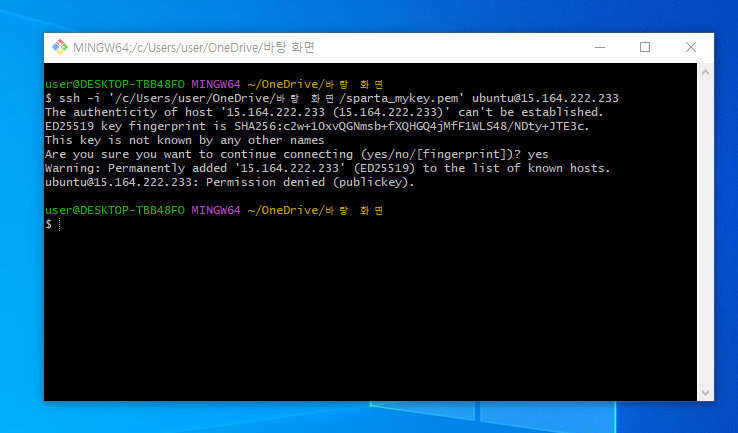This screenshot has width=738, height=433.
Task: Click the authenticity of host message line
Action: [324, 112]
